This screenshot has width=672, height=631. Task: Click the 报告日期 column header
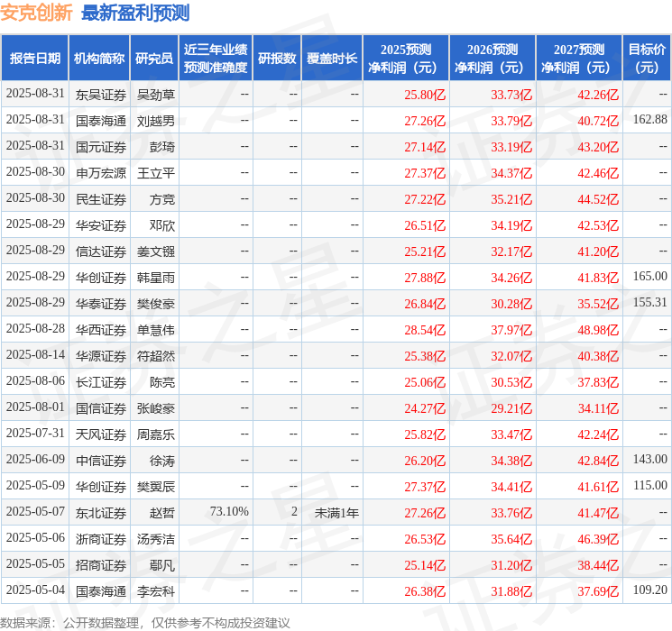(34, 59)
